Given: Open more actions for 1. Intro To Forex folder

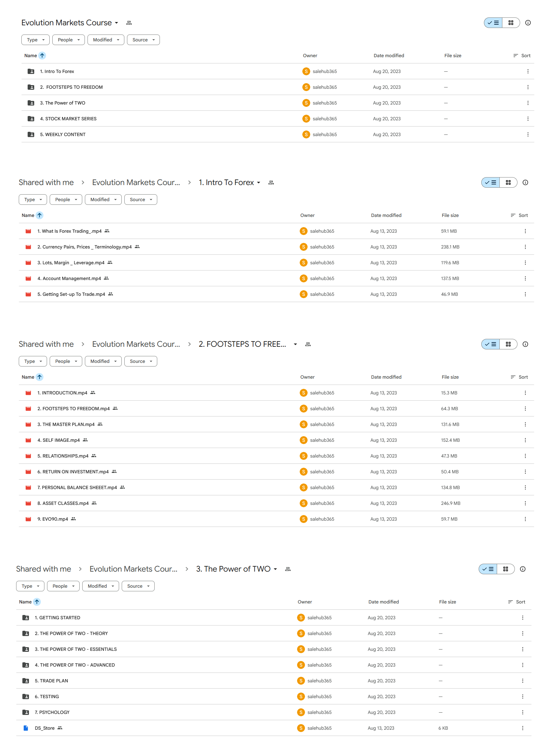Looking at the screenshot, I should pyautogui.click(x=528, y=71).
